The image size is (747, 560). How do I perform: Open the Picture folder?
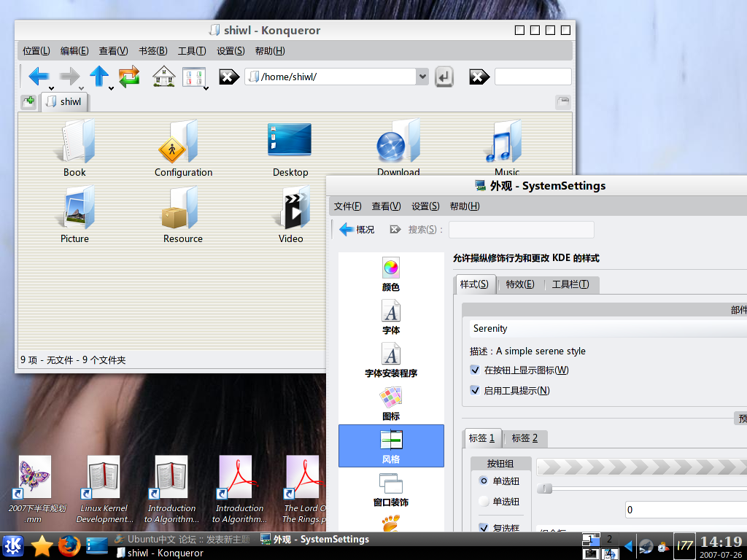pyautogui.click(x=75, y=215)
